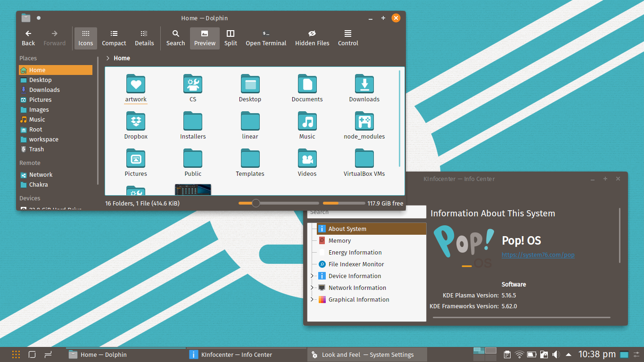
Task: Open the Control menu in Dolphin
Action: [x=348, y=38]
